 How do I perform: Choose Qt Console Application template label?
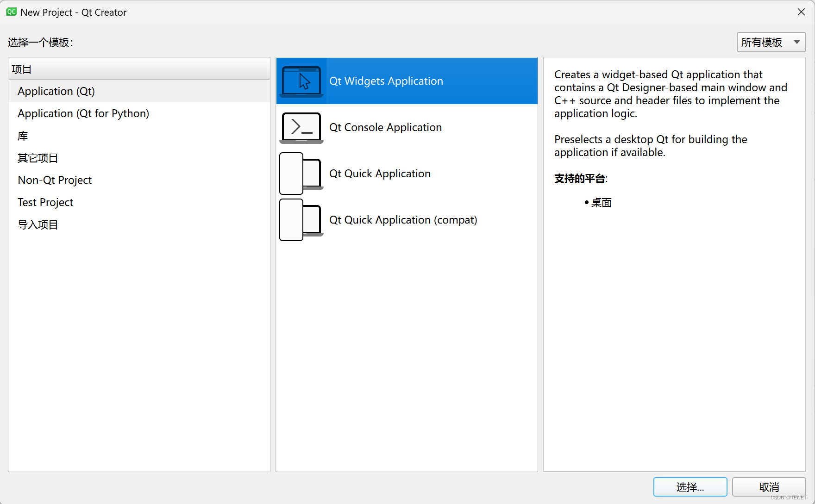[x=385, y=127]
